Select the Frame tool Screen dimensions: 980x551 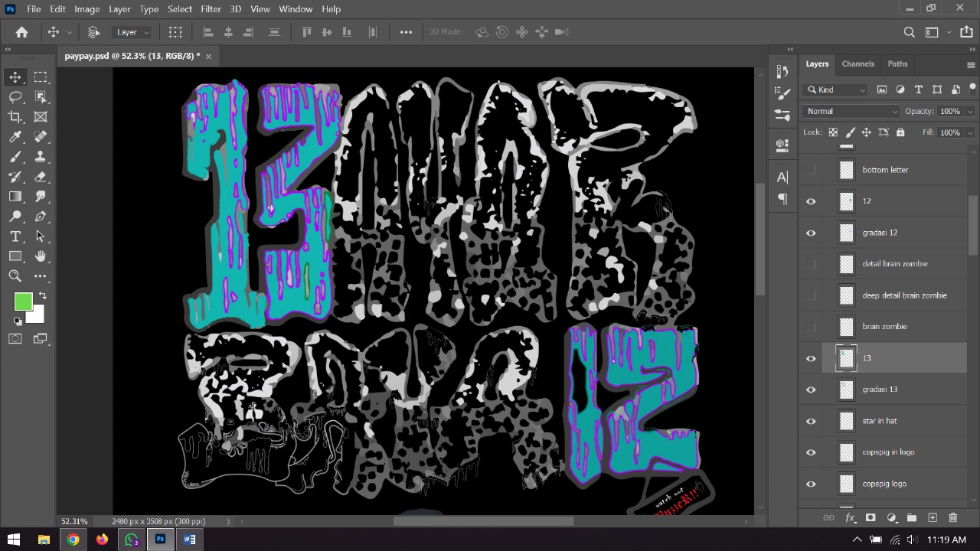(x=41, y=117)
